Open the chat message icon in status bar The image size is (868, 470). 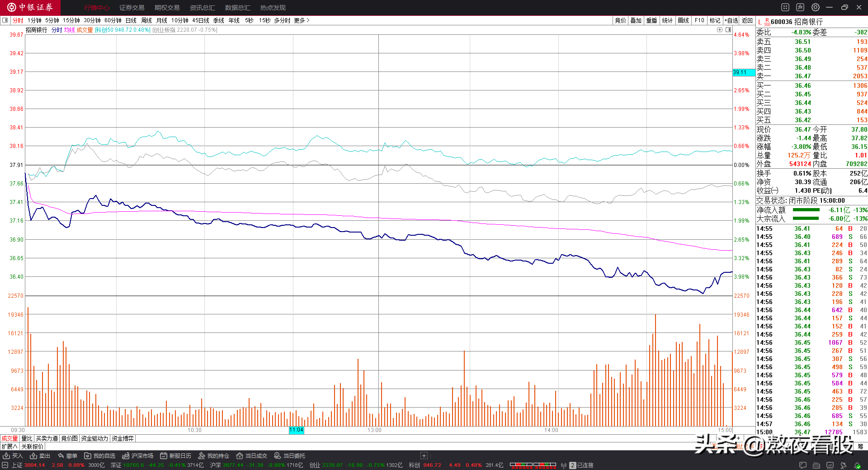pyautogui.click(x=803, y=465)
